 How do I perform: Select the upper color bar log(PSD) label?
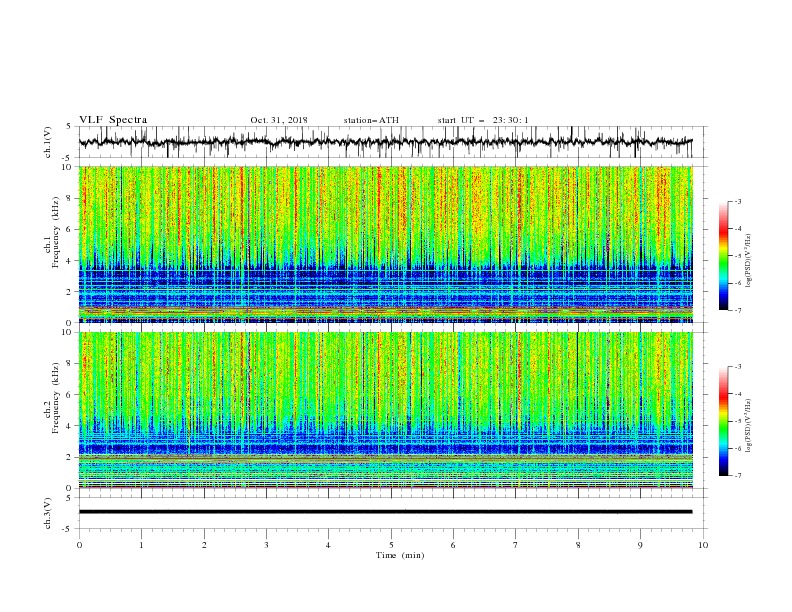(x=749, y=261)
